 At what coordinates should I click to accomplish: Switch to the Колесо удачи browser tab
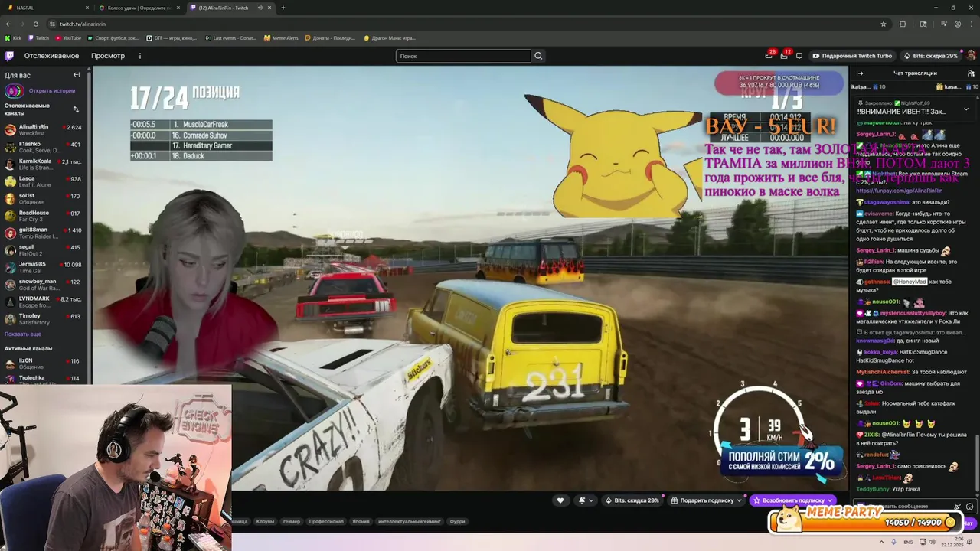coord(139,8)
